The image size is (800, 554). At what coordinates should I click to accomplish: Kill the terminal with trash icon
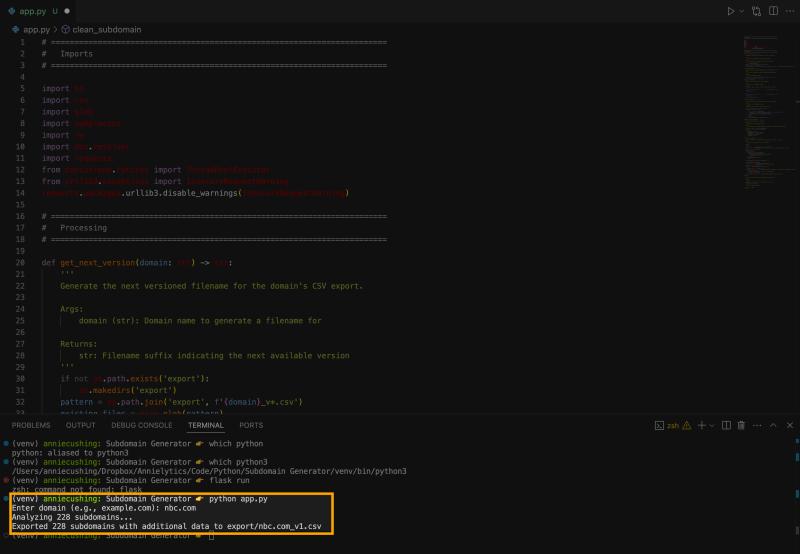[741, 425]
